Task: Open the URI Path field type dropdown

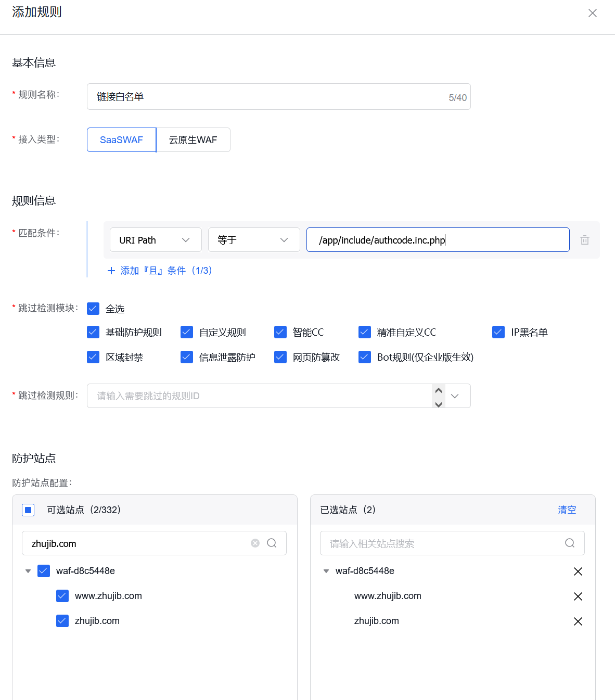Action: [156, 240]
